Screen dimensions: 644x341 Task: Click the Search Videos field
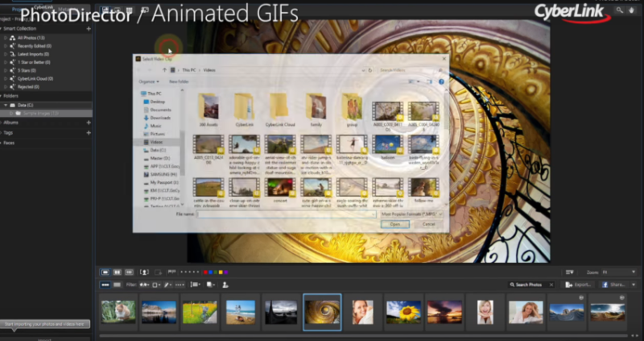[x=411, y=70]
